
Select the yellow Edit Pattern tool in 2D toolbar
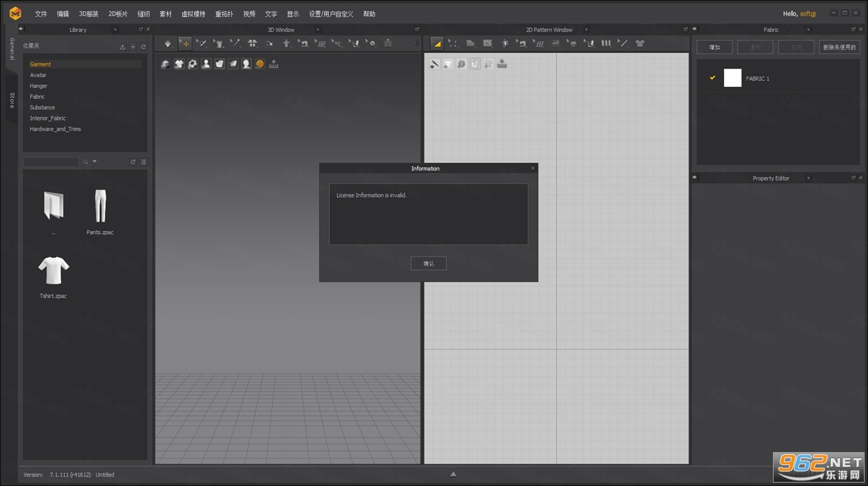pyautogui.click(x=437, y=43)
